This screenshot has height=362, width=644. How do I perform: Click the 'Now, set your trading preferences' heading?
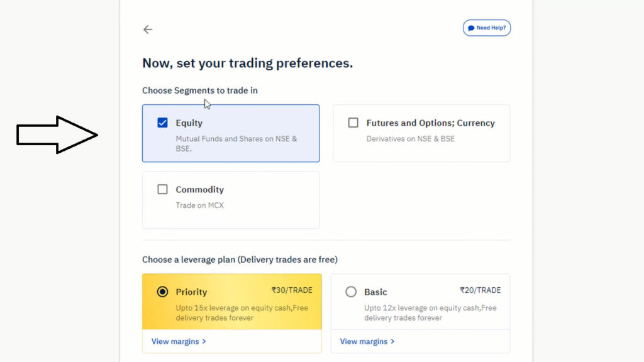point(248,63)
